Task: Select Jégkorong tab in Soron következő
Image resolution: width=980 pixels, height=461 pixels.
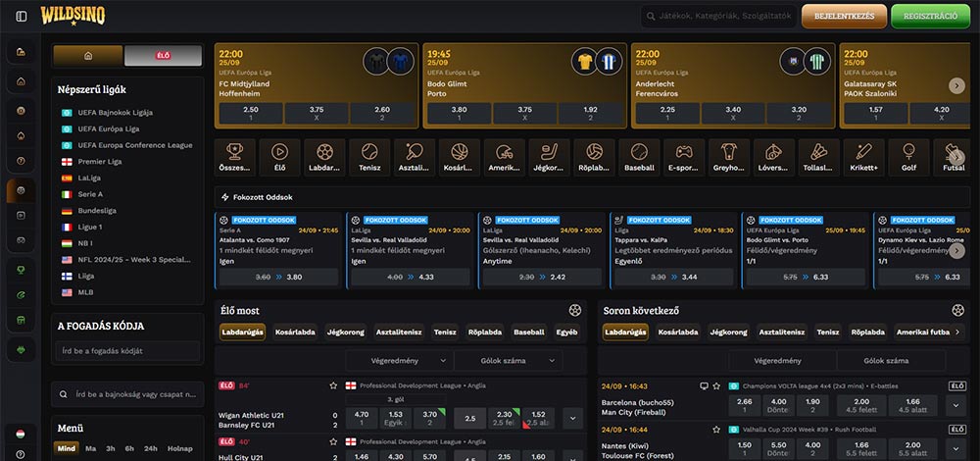Action: tap(731, 333)
